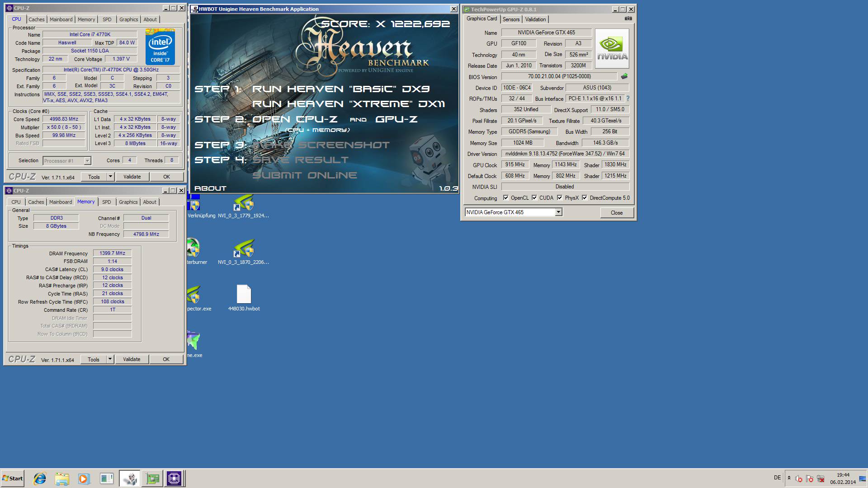This screenshot has width=868, height=488.
Task: Click RUN HEAVEN "BASIC" DX9 link
Action: pyautogui.click(x=341, y=89)
